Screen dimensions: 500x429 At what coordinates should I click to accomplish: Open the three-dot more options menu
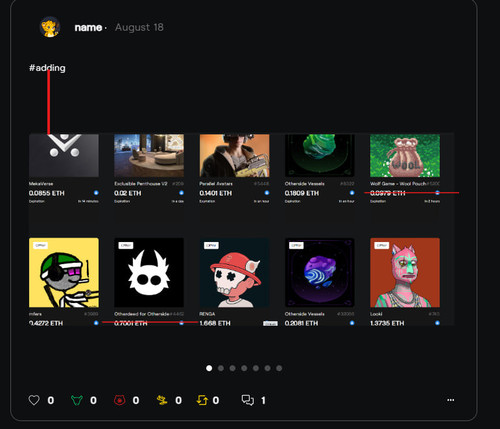pos(451,400)
